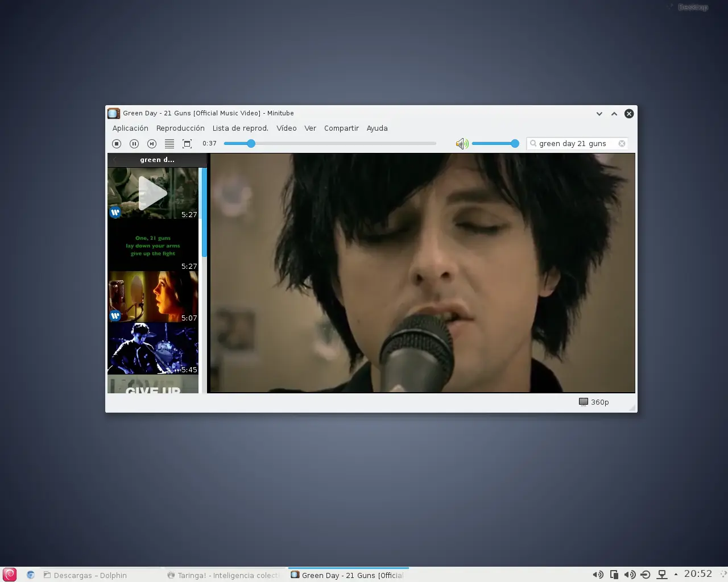Open the Aplicación menu
Viewport: 728px width, 582px height.
[x=130, y=128]
